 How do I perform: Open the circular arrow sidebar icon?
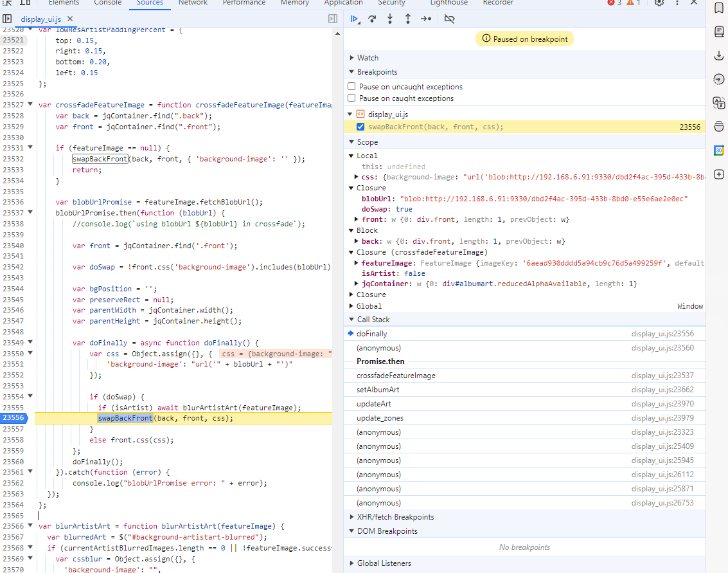pyautogui.click(x=719, y=80)
